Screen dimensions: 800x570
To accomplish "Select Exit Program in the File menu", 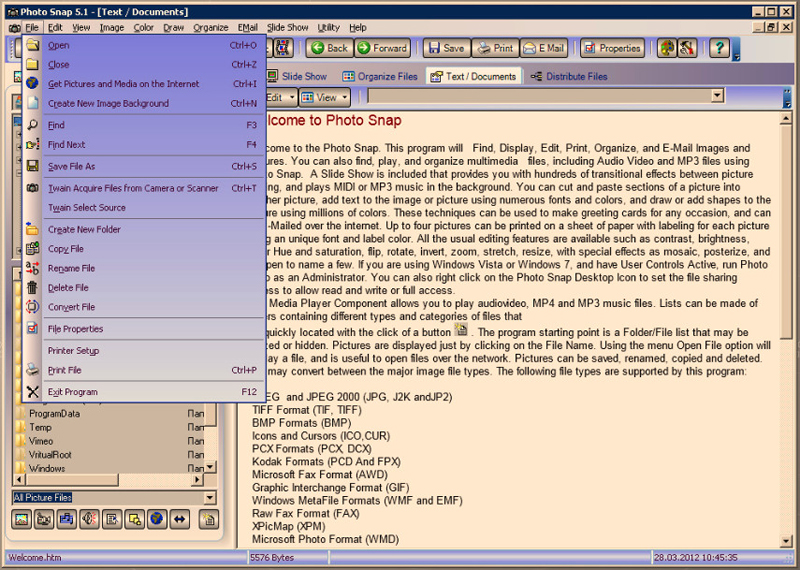I will 73,392.
